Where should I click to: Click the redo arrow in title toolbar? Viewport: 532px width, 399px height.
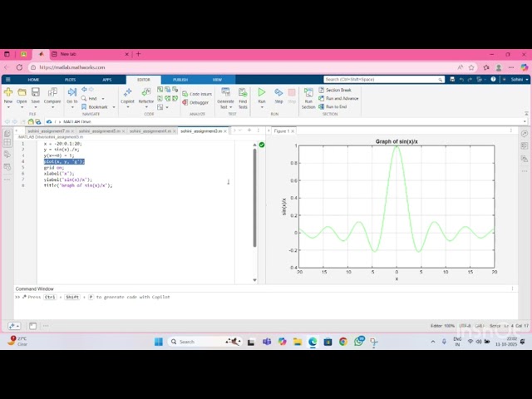(470, 79)
